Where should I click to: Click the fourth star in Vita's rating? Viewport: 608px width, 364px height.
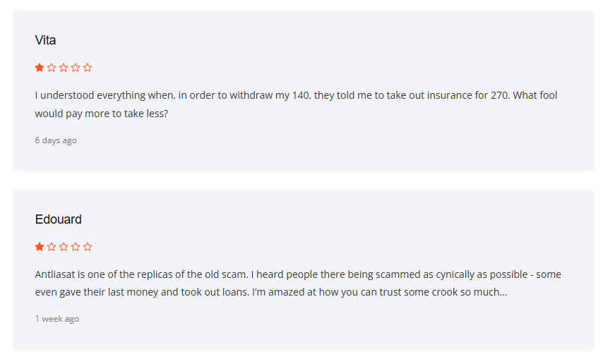pos(76,68)
